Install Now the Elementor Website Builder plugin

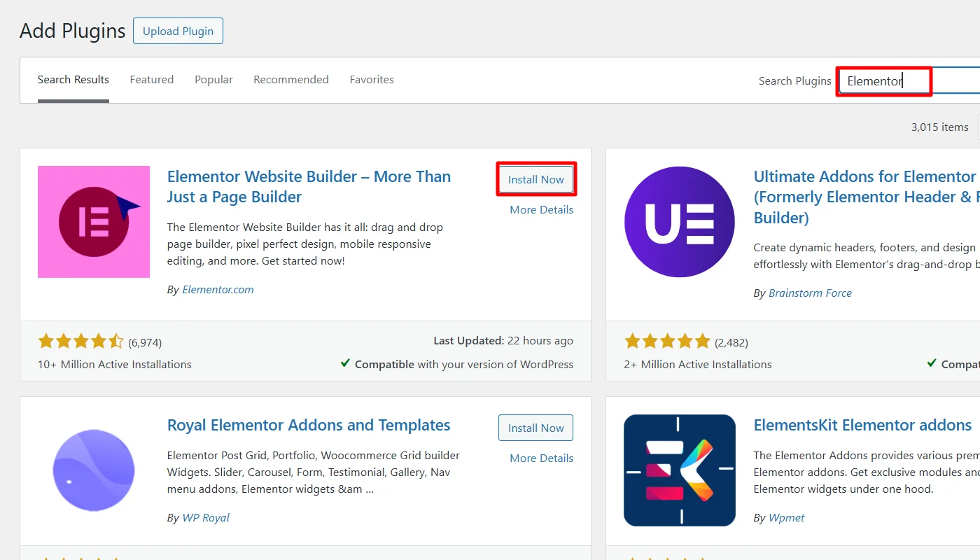click(x=536, y=179)
